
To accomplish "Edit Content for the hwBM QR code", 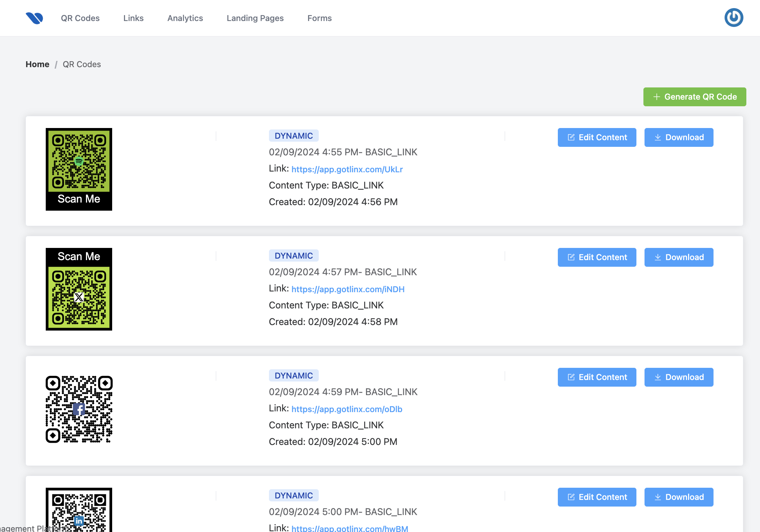I will pos(597,497).
